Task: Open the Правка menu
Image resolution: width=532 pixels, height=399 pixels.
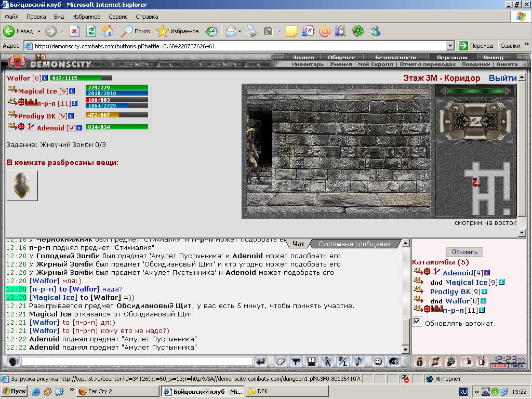Action: [x=36, y=17]
